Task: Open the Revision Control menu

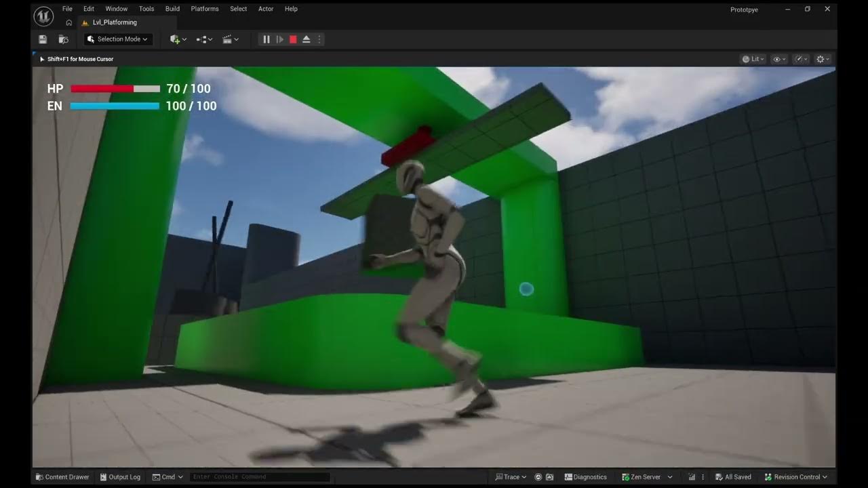Action: 797,477
